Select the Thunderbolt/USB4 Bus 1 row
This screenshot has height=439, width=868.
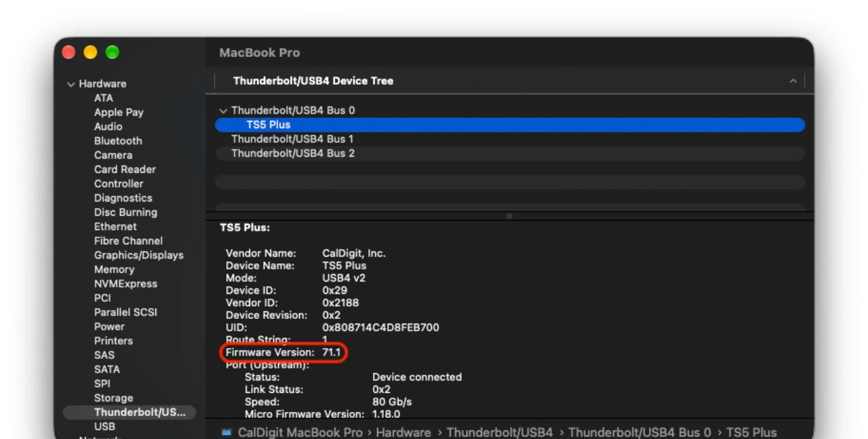[510, 139]
